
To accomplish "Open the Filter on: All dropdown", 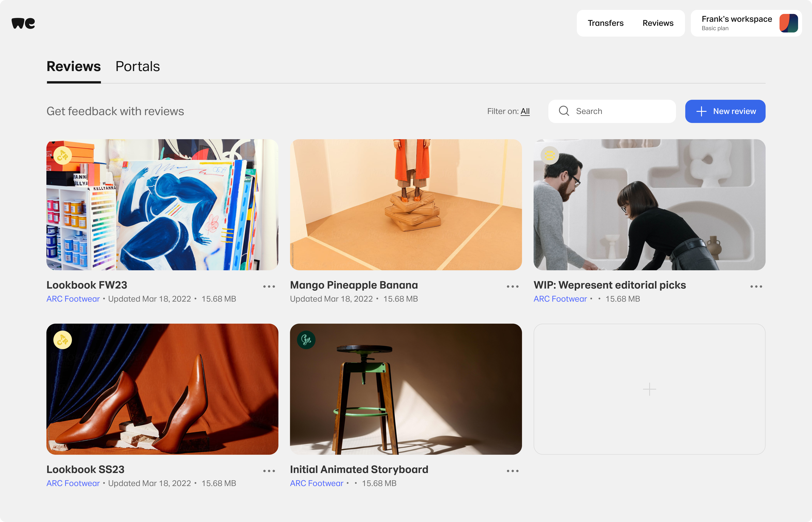I will tap(508, 111).
